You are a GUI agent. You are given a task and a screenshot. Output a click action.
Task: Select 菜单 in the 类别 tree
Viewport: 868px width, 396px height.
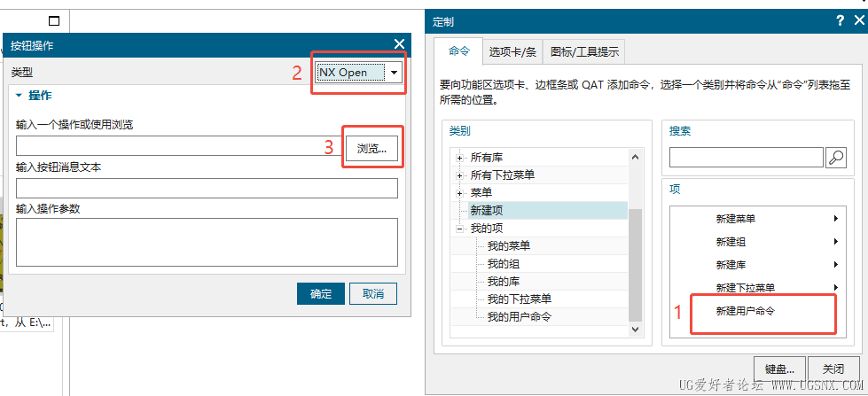click(x=481, y=193)
